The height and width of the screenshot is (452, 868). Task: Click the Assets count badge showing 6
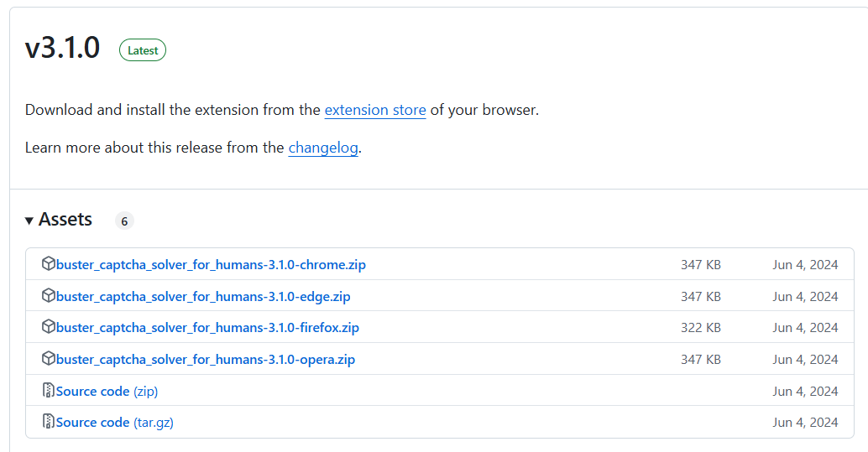tap(124, 221)
